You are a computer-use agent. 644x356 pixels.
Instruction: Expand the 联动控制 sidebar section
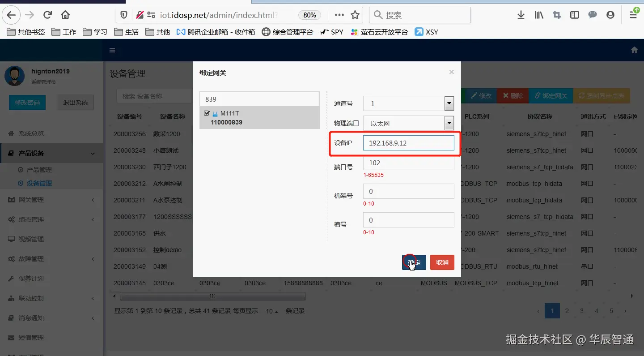coord(51,298)
